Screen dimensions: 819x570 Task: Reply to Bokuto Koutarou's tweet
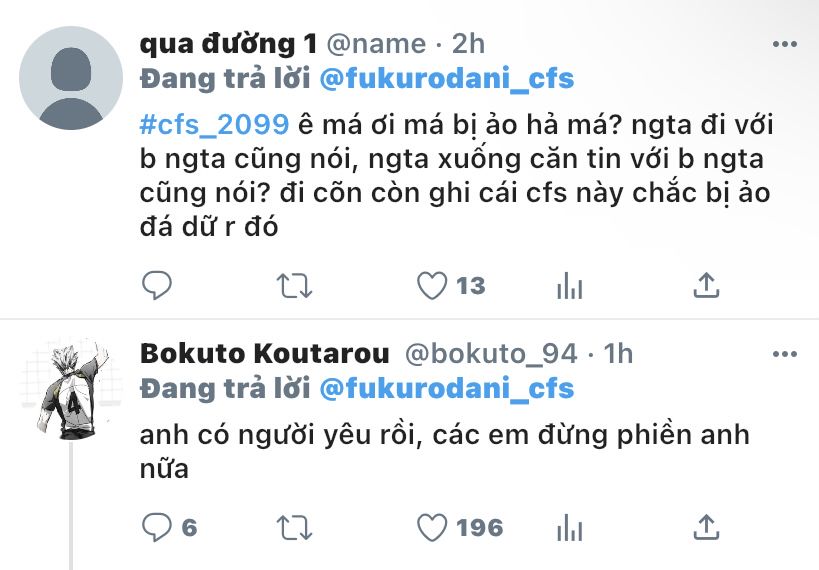157,527
